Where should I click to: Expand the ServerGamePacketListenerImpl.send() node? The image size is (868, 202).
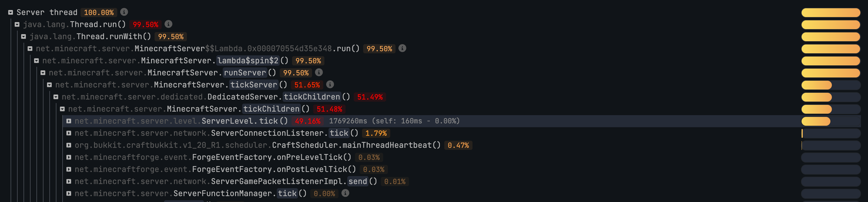coord(69,181)
